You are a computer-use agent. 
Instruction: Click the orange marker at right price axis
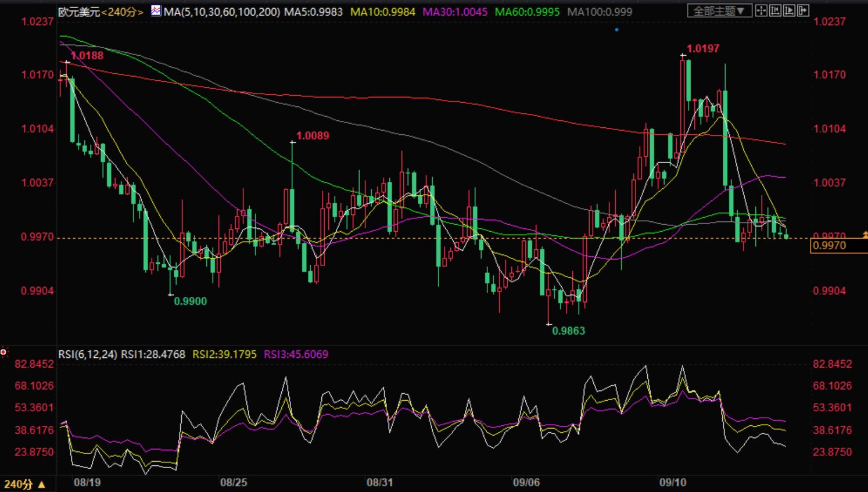(865, 235)
